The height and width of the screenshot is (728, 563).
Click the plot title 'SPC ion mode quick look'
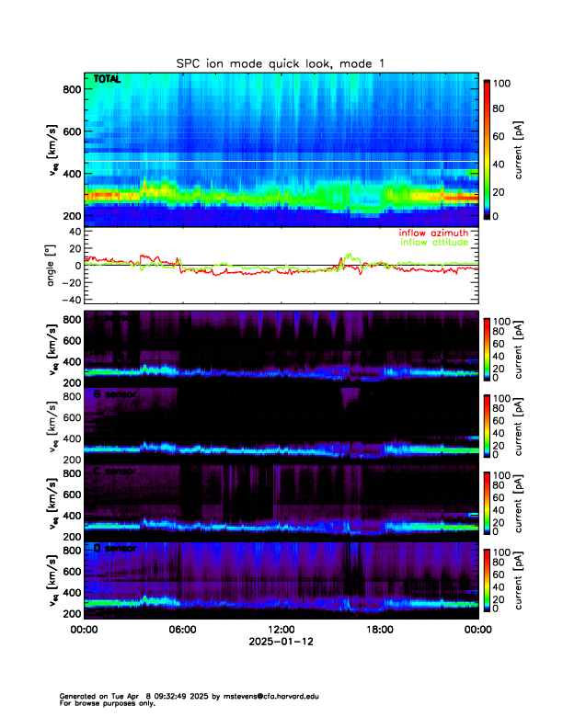click(x=281, y=63)
